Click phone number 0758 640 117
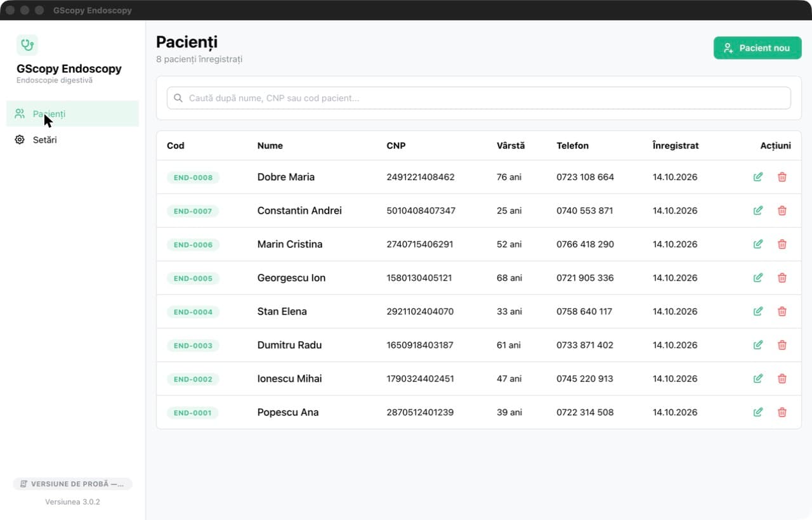Screen dimensions: 812x520 point(584,311)
